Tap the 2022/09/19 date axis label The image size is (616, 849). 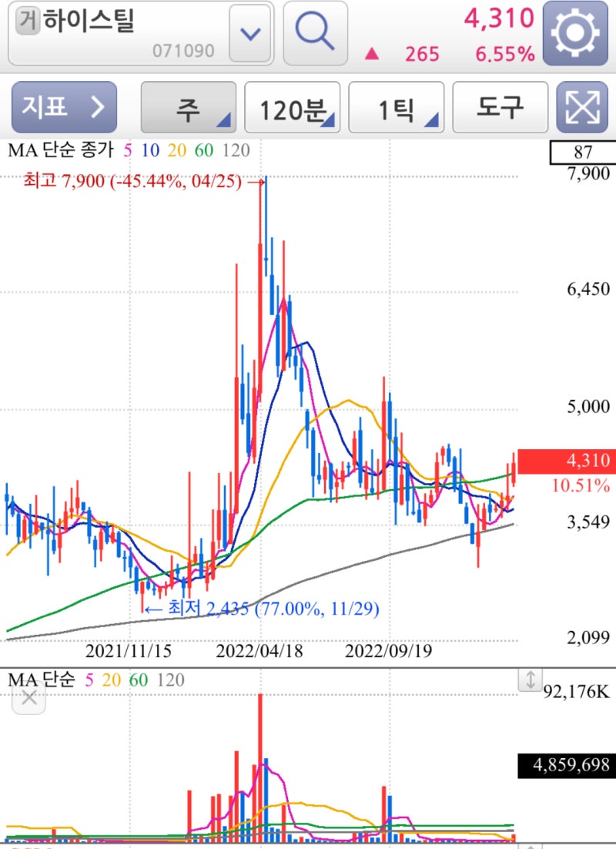[389, 651]
